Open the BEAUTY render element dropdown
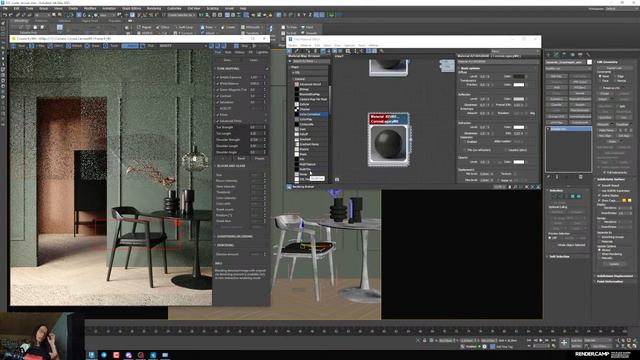Image resolution: width=640 pixels, height=360 pixels. pyautogui.click(x=182, y=46)
